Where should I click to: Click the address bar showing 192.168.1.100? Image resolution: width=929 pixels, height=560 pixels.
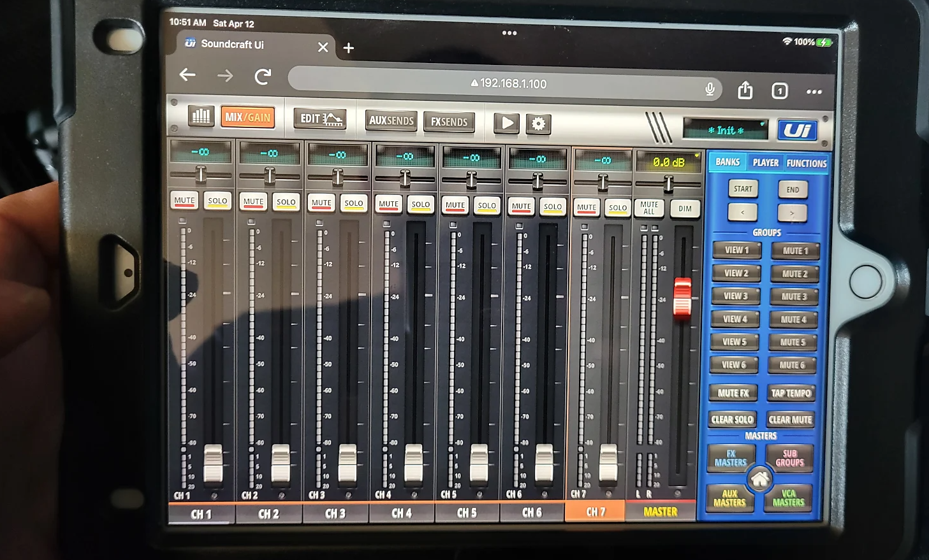coord(505,83)
